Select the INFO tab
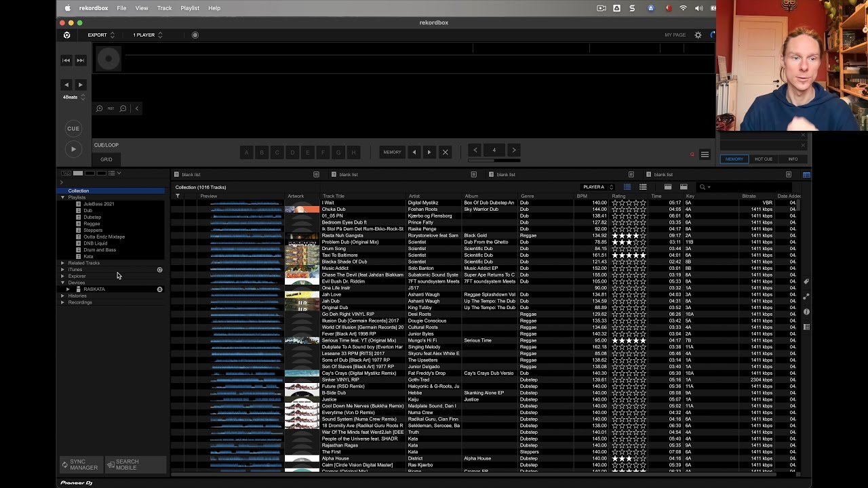Screen dimensions: 868x488 [793, 159]
